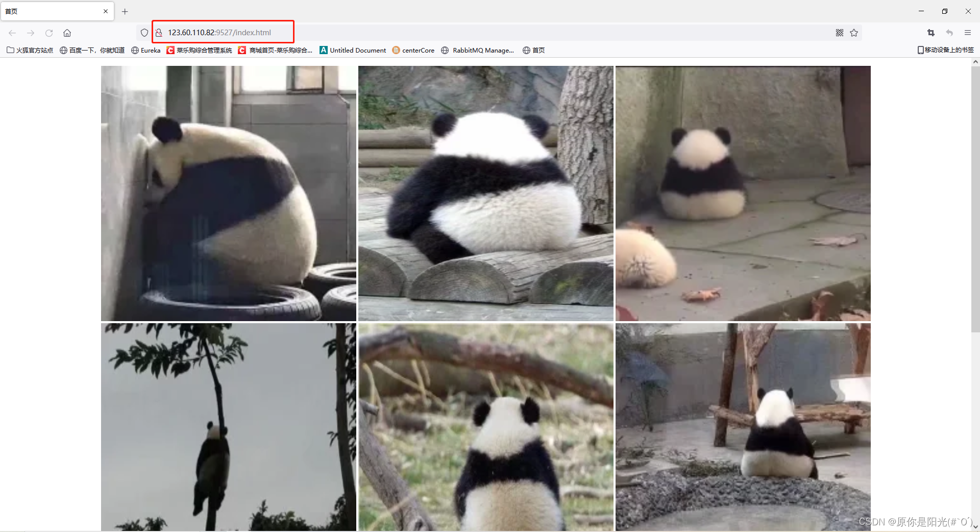The image size is (980, 532).
Task: Go back using the back arrow
Action: (x=12, y=33)
